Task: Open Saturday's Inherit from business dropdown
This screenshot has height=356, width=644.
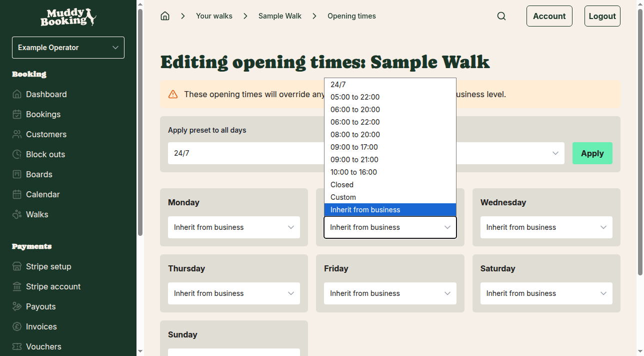Action: tap(546, 293)
